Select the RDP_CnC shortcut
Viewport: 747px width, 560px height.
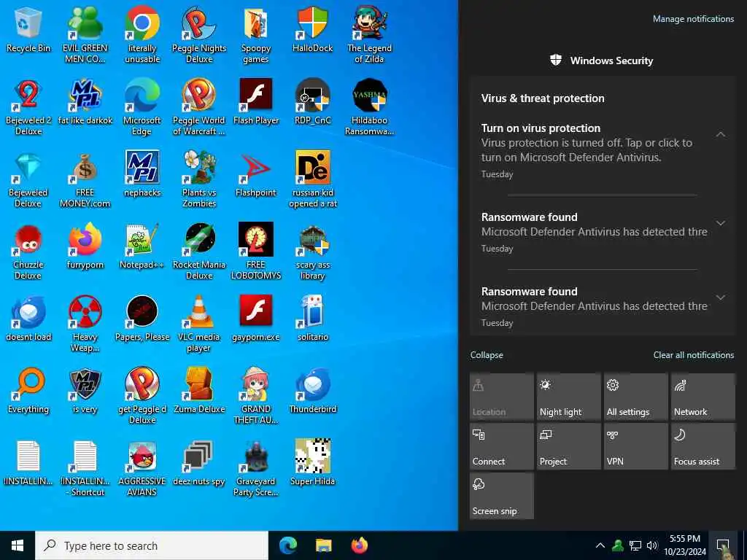click(x=312, y=102)
